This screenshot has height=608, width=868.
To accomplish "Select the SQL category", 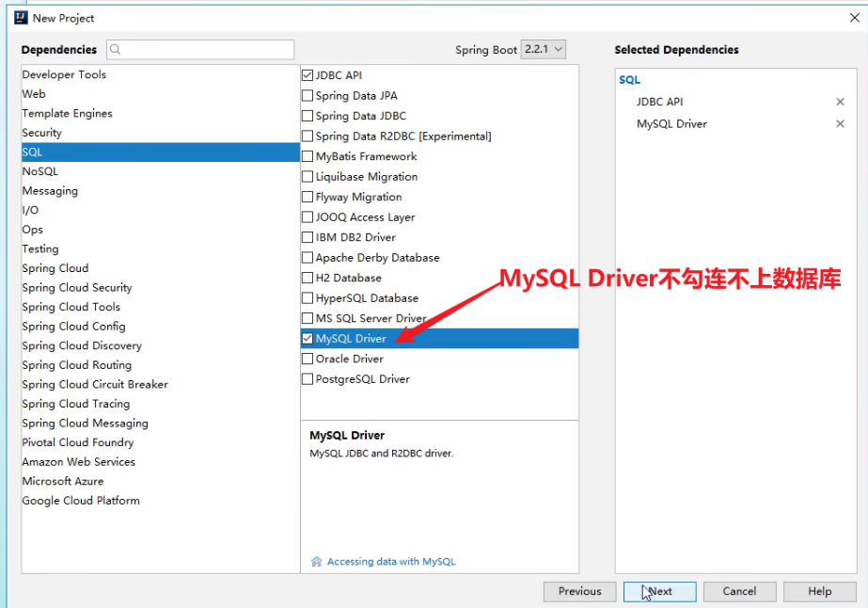I will pyautogui.click(x=161, y=152).
